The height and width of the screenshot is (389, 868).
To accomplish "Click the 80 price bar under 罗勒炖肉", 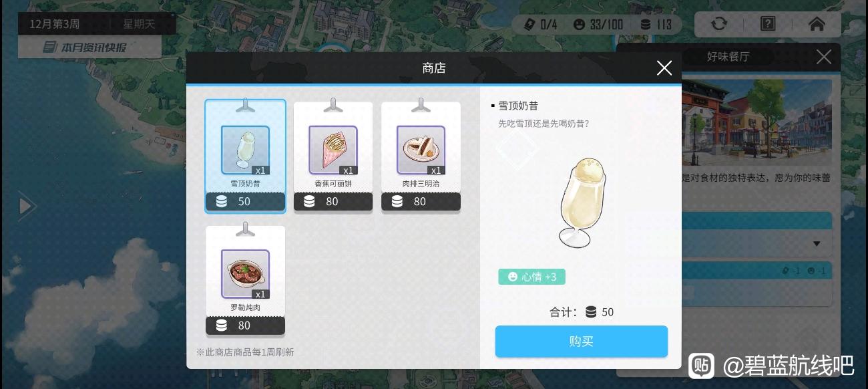I will click(x=245, y=326).
